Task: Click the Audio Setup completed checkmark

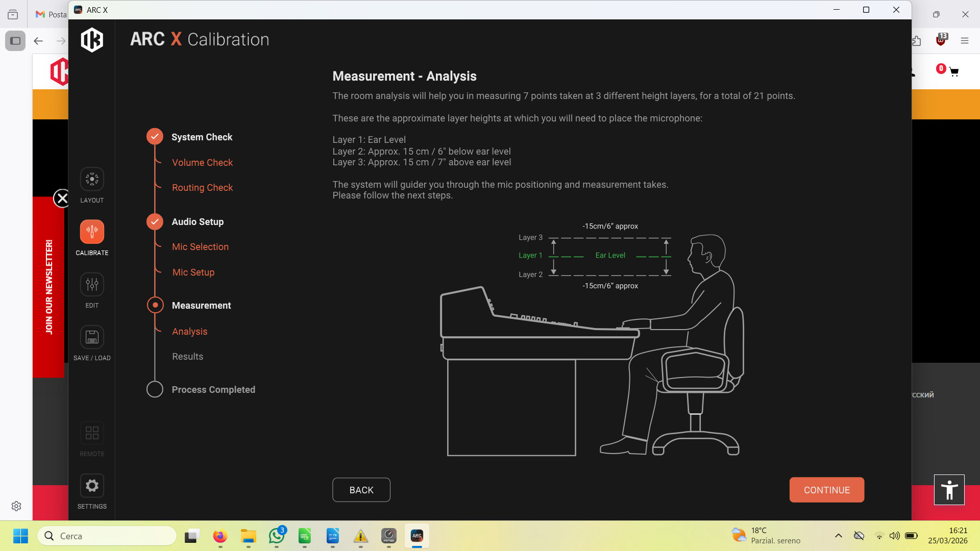Action: pos(155,221)
